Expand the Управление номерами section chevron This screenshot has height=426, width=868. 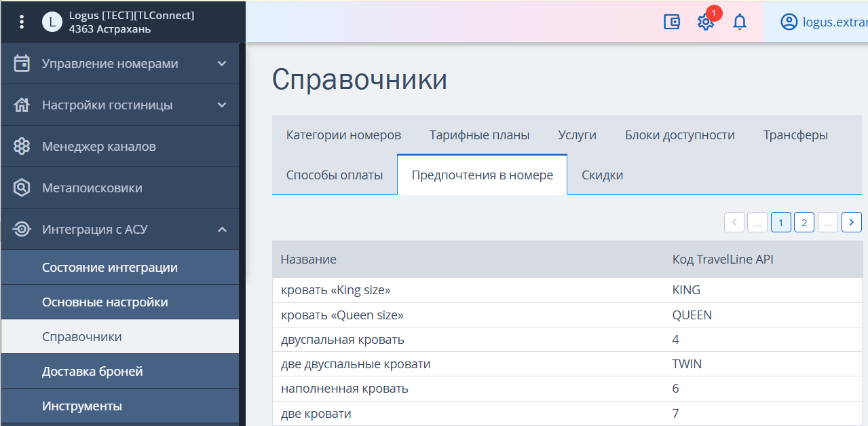(x=222, y=64)
